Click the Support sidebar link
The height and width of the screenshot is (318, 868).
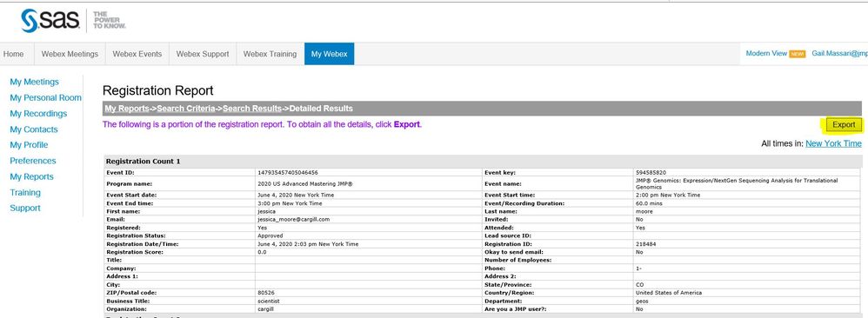click(x=25, y=208)
